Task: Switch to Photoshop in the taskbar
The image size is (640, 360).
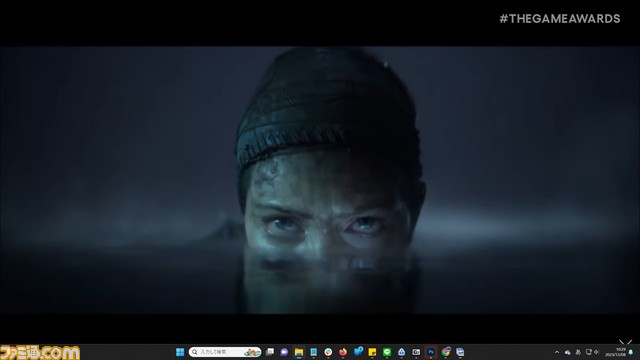Action: pyautogui.click(x=431, y=352)
